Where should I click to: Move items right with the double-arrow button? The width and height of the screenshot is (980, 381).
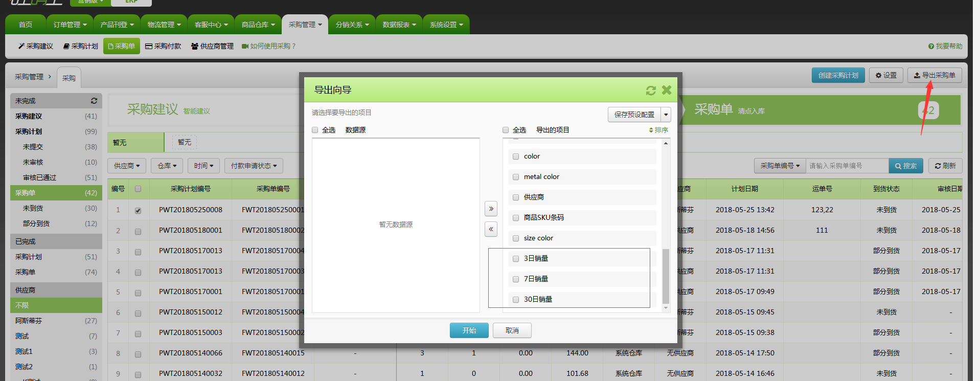point(491,209)
